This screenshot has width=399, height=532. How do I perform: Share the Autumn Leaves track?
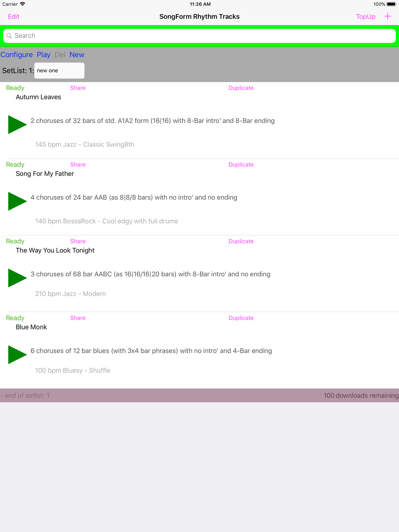tap(78, 88)
